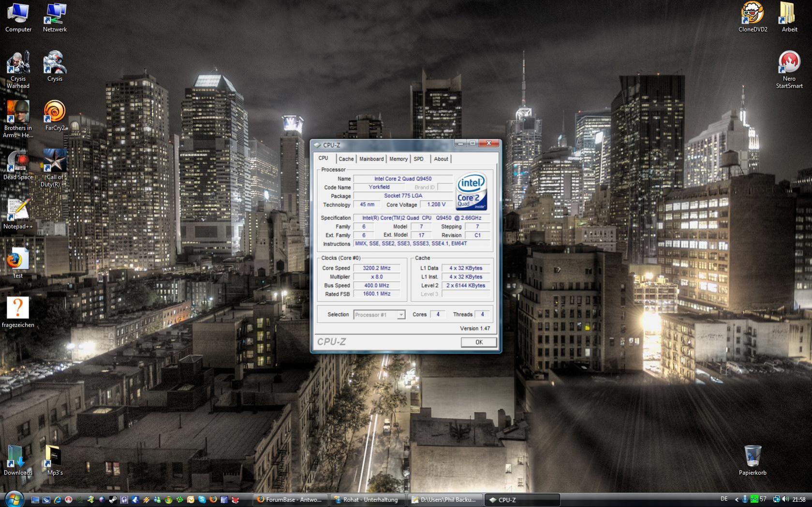Open the Windows Start menu orb

pyautogui.click(x=14, y=499)
